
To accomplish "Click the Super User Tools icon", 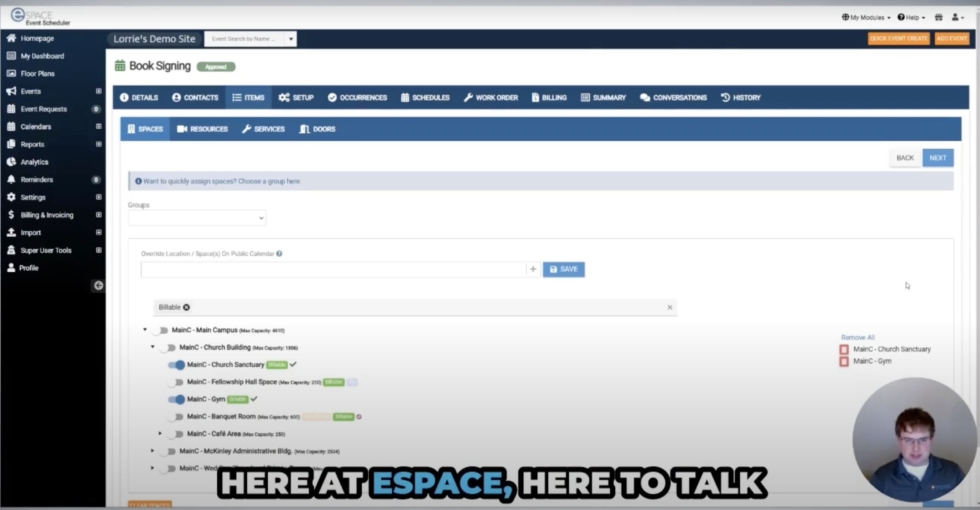I will point(11,250).
